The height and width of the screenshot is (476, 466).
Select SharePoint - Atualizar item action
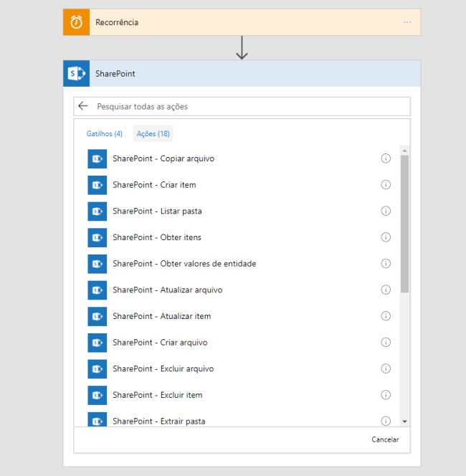[161, 316]
